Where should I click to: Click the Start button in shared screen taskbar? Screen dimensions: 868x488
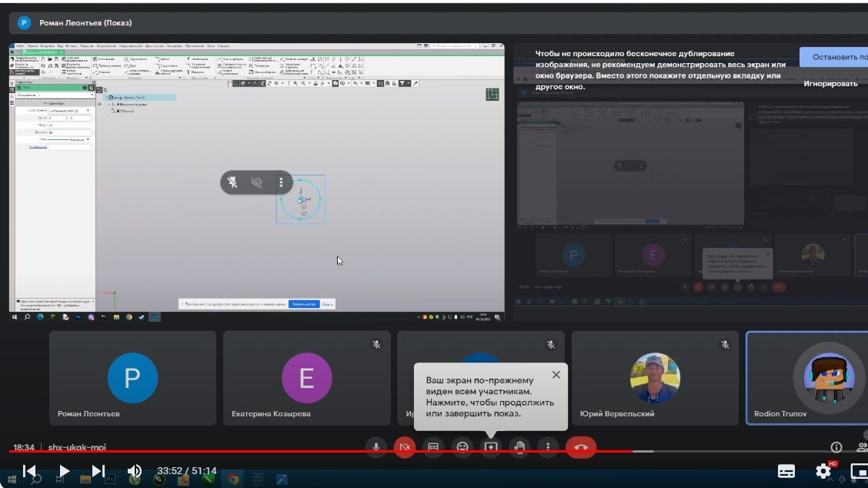pos(15,317)
